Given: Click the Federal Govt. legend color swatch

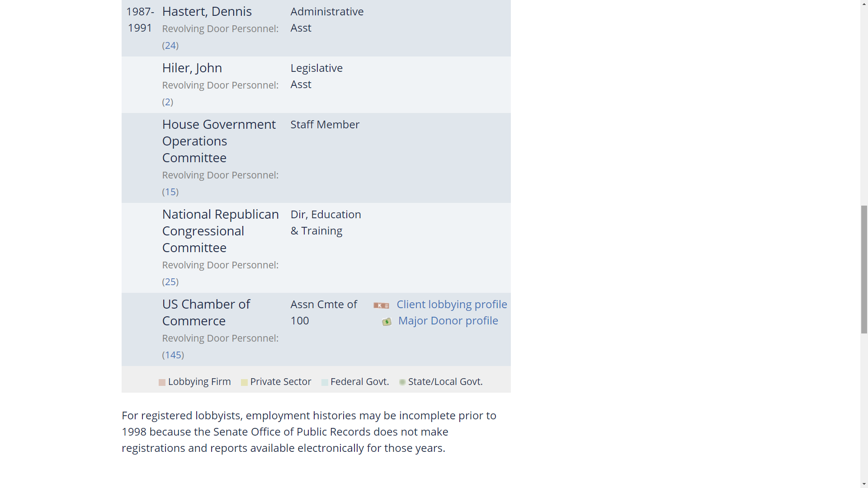Looking at the screenshot, I should click(325, 382).
